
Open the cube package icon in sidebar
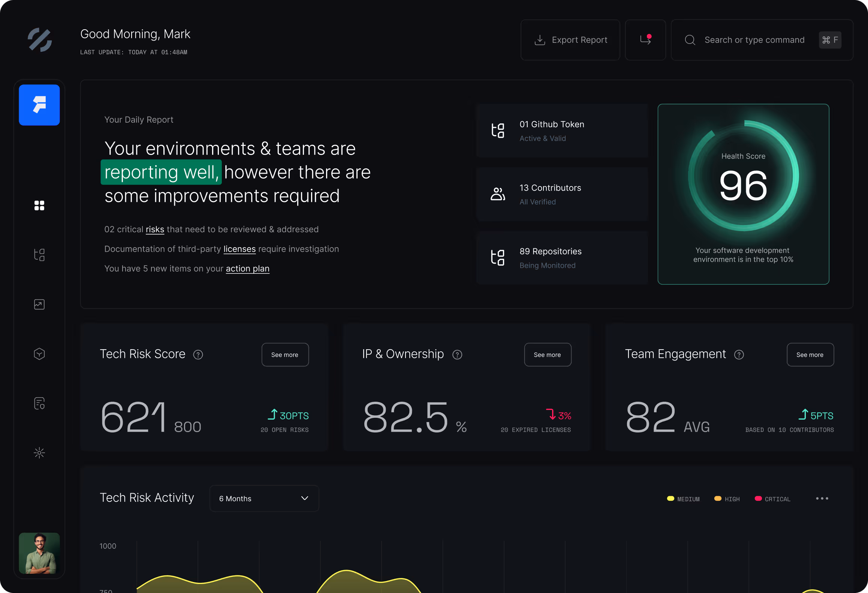pos(39,354)
